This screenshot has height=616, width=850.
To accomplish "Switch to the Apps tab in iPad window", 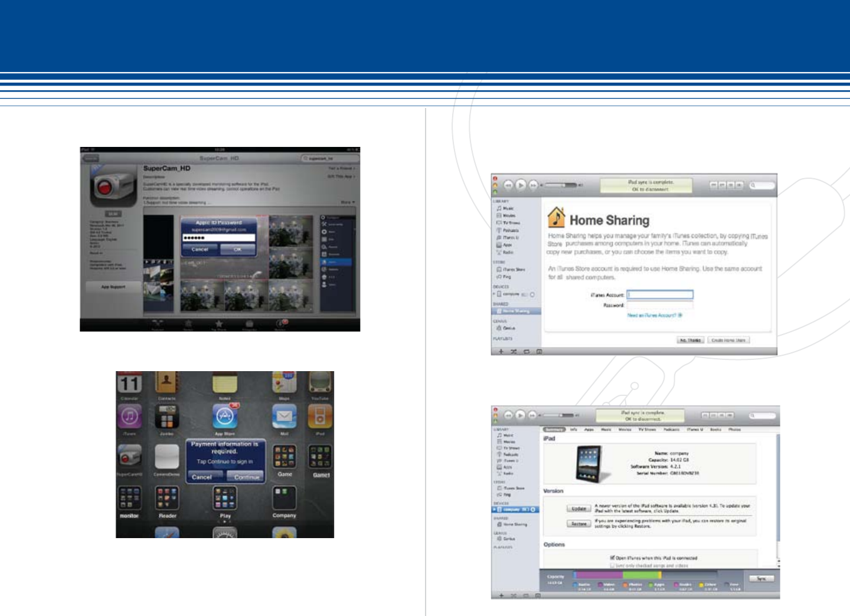I will [589, 430].
